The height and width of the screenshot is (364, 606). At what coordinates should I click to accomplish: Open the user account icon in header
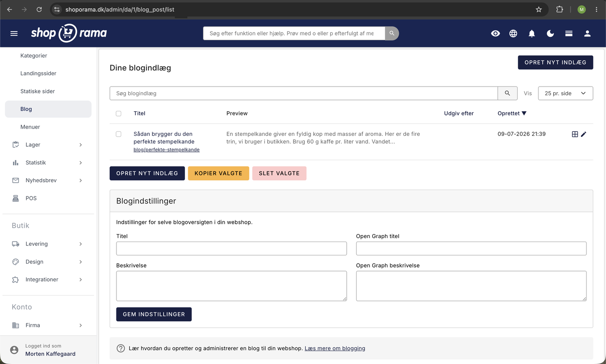click(587, 33)
